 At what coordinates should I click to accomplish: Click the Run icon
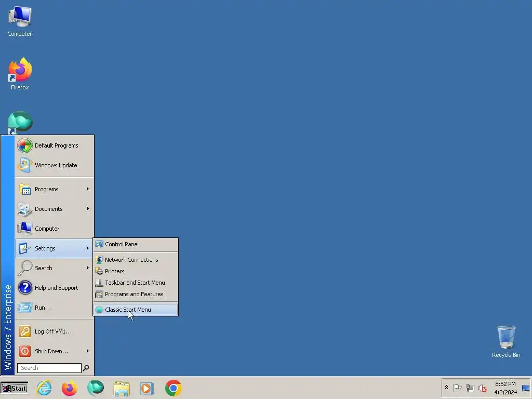pyautogui.click(x=25, y=308)
